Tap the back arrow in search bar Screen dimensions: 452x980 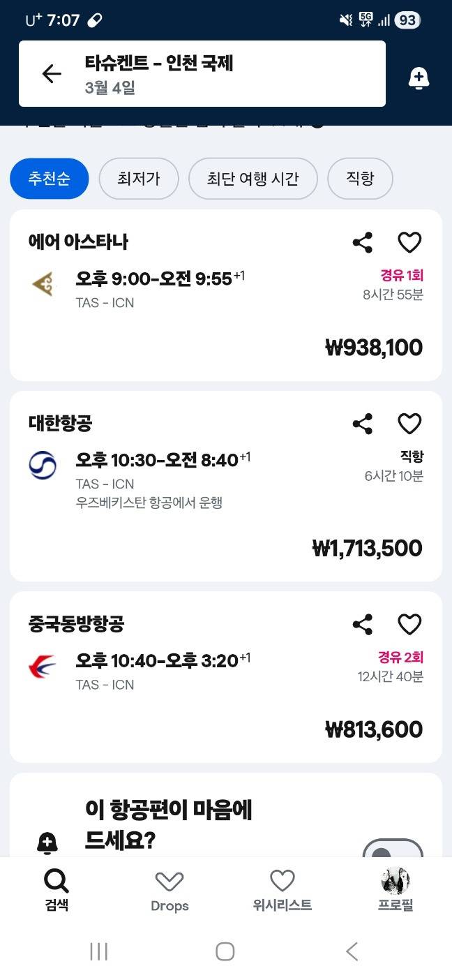pos(52,74)
